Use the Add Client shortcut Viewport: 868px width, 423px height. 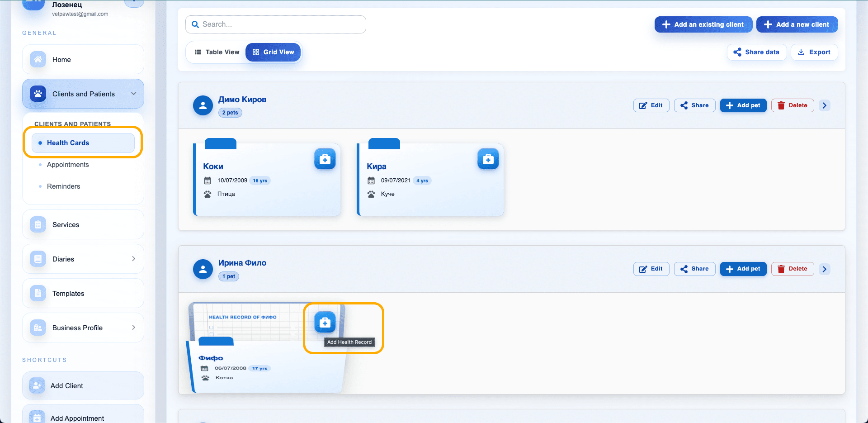point(83,385)
